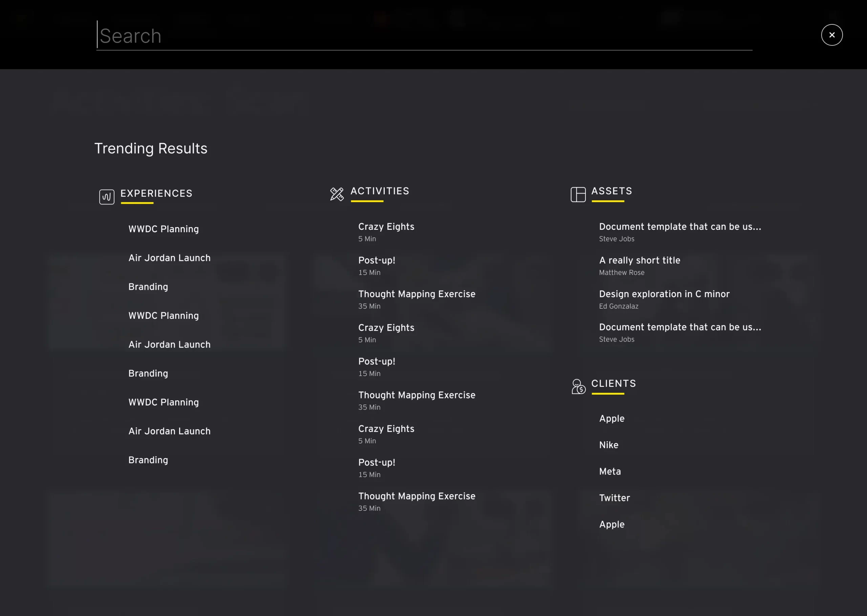
Task: Open the third Crazy Eights activity
Action: [x=386, y=428]
